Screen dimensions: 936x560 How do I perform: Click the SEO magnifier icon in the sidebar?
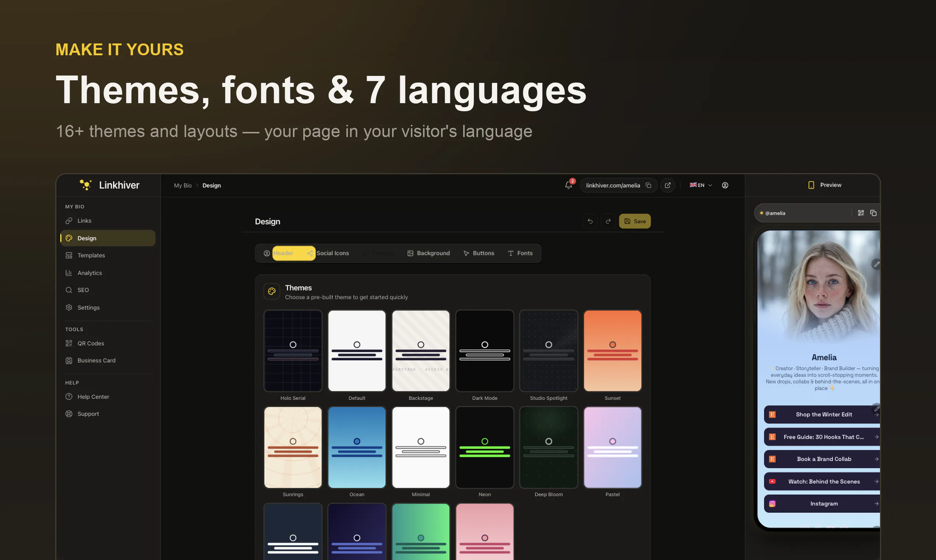69,290
